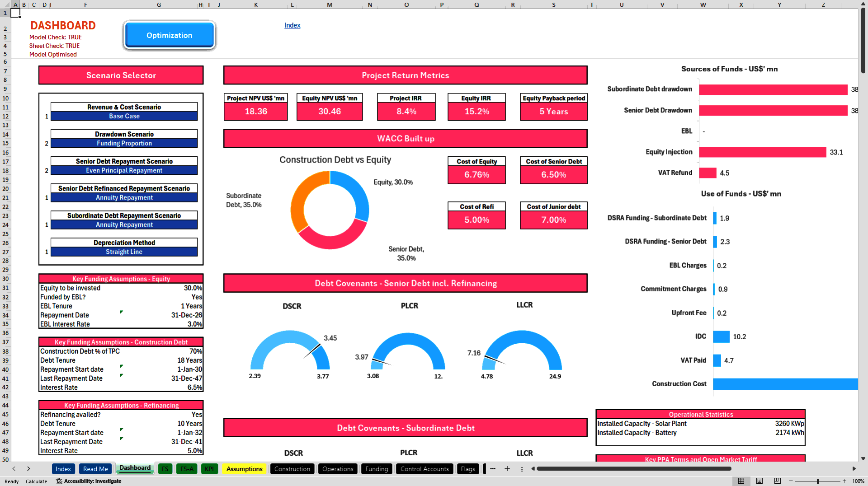Select the Base Case scenario cell
This screenshot has width=868, height=486.
point(124,116)
